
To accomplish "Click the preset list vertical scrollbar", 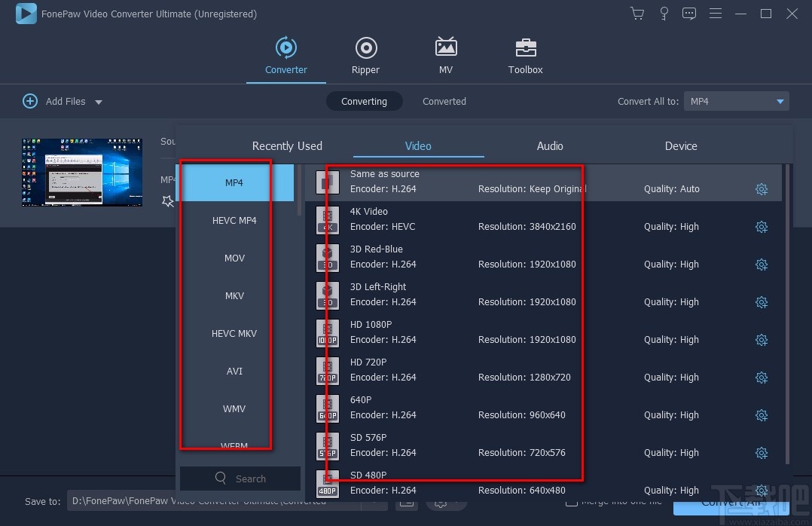I will [787, 314].
